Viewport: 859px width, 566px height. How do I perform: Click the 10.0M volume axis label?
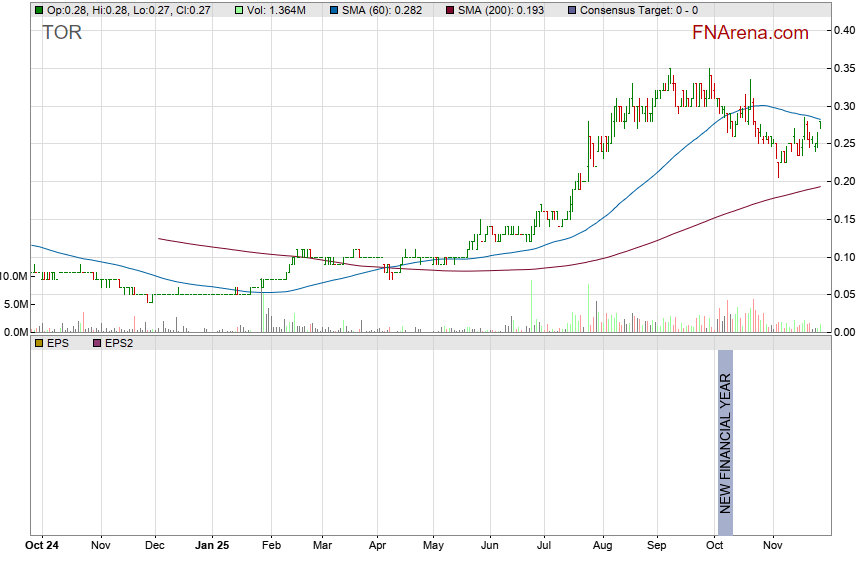click(x=14, y=275)
